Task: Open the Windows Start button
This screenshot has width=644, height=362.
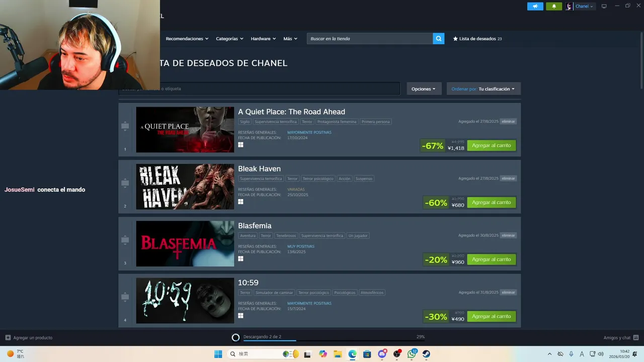Action: coord(218,354)
